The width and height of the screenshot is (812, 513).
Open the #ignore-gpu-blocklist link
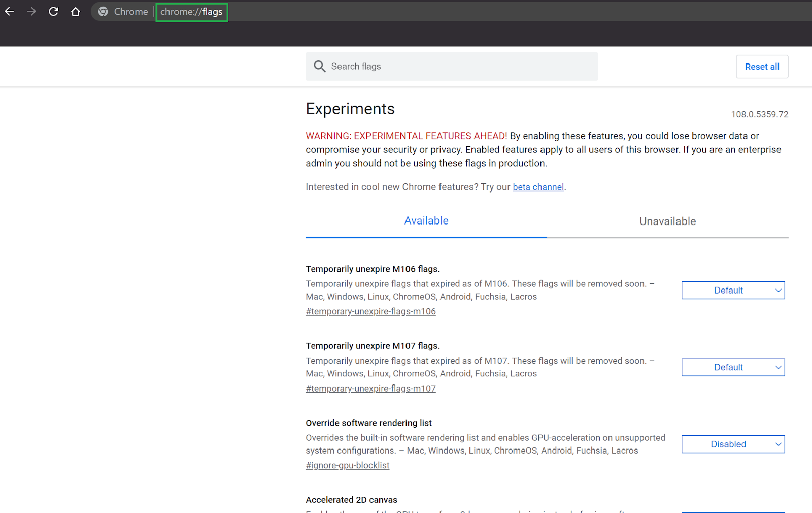pyautogui.click(x=347, y=465)
